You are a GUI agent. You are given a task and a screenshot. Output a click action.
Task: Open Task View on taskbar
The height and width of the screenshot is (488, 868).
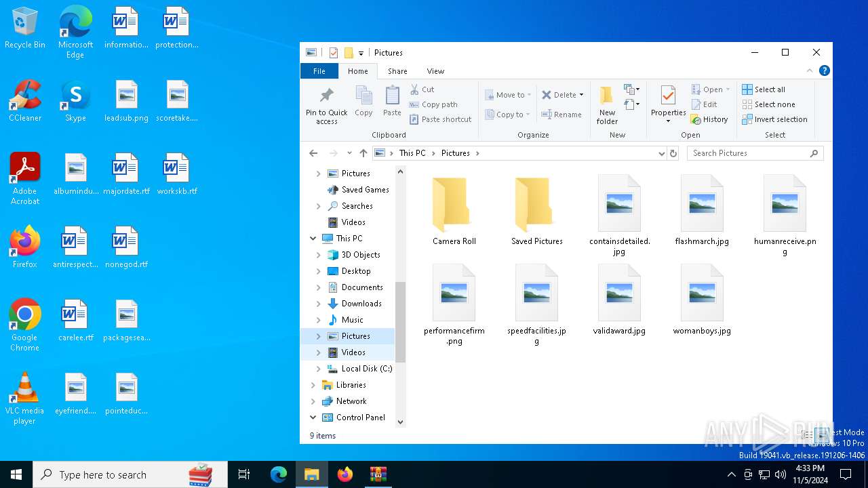244,474
